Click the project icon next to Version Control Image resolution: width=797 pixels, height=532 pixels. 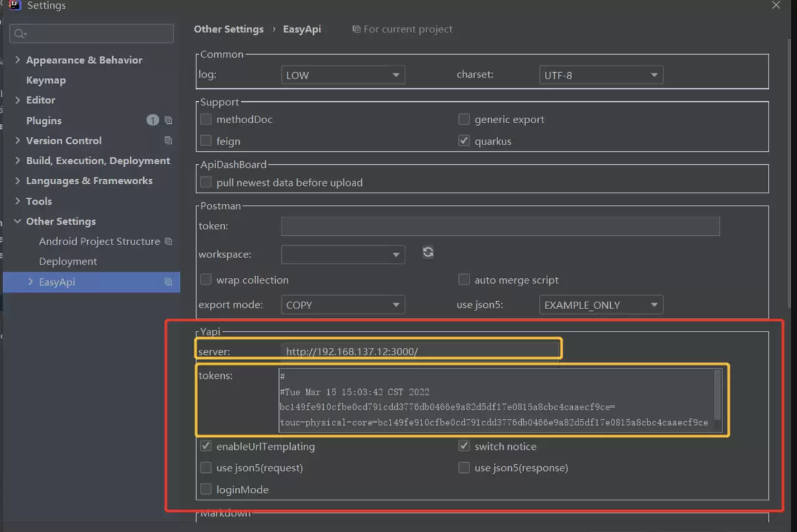tap(168, 141)
